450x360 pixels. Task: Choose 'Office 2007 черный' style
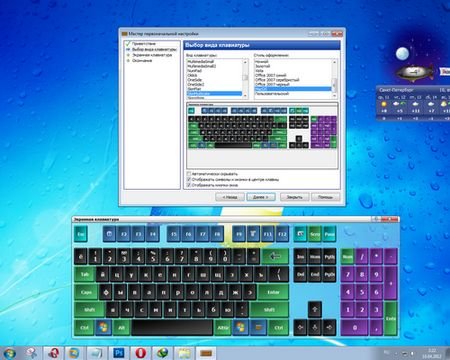click(x=272, y=85)
